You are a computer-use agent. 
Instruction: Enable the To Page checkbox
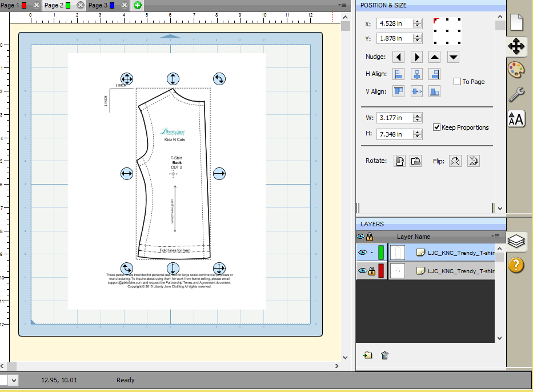point(457,82)
